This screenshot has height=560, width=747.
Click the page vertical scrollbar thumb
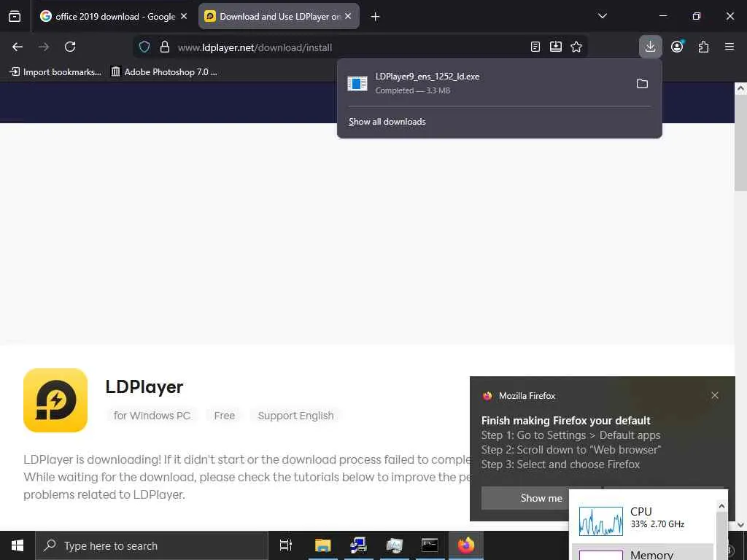[x=740, y=143]
